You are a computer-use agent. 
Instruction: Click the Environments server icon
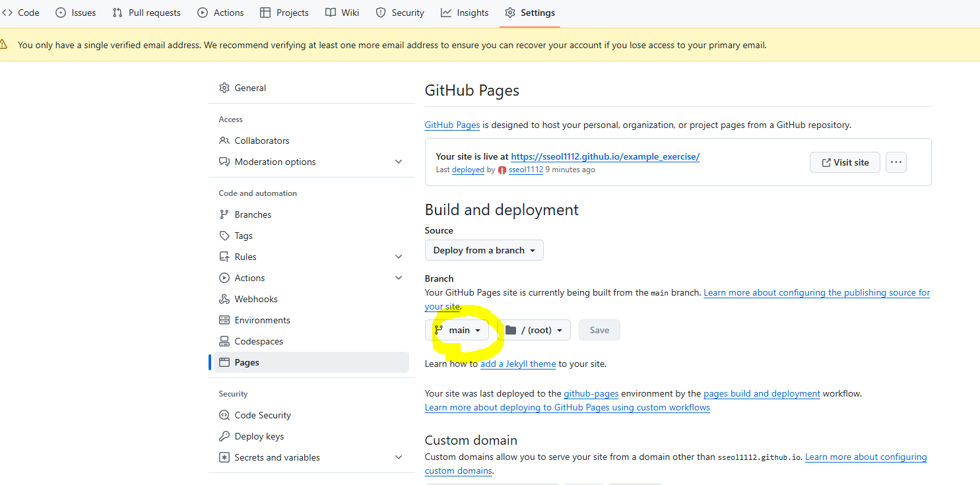pos(224,320)
